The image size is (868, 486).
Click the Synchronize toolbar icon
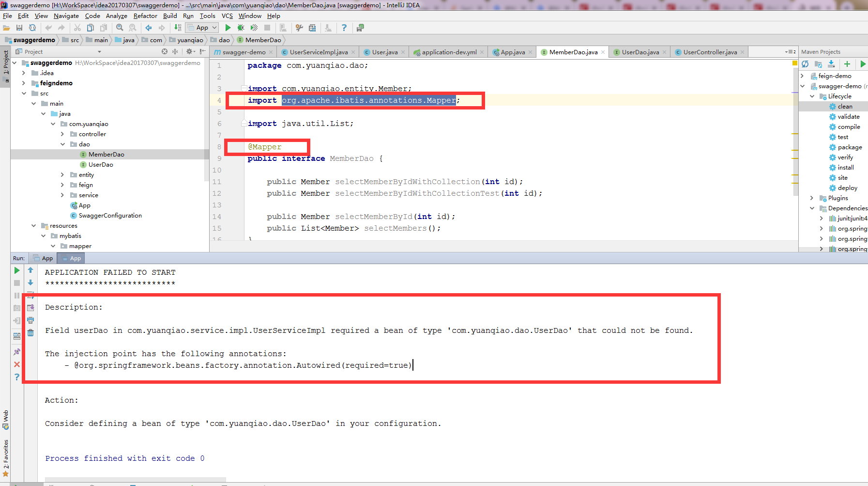(32, 28)
